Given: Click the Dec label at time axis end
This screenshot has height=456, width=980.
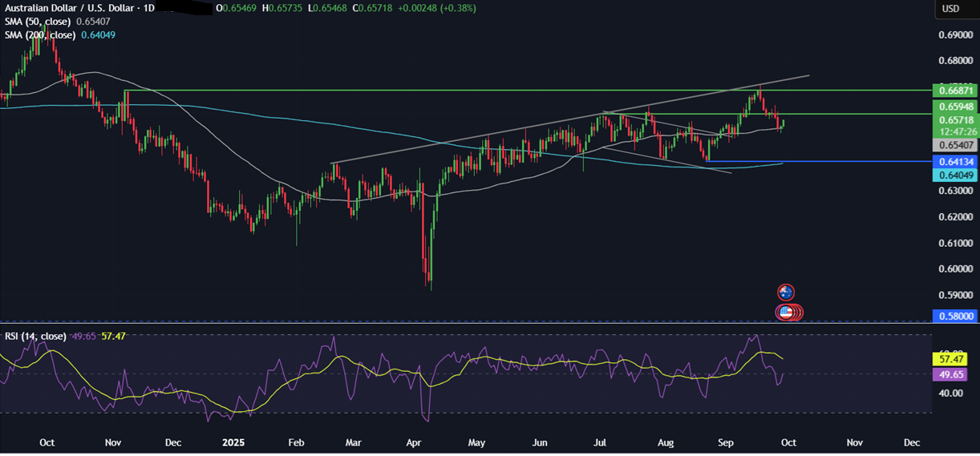Looking at the screenshot, I should click(911, 442).
